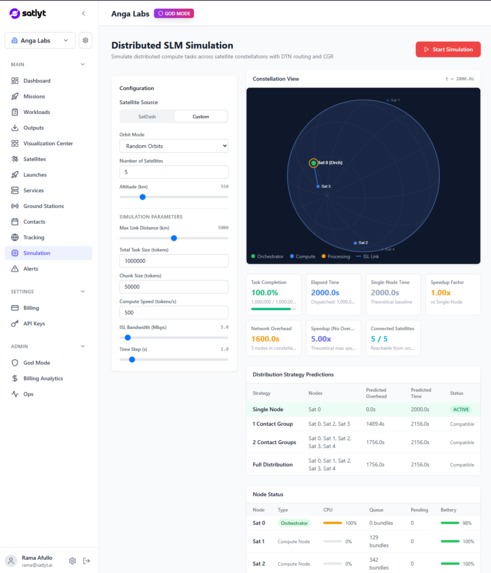Screen dimensions: 491x573
Task: Click the Contacts calendar icon
Action: (x=15, y=222)
